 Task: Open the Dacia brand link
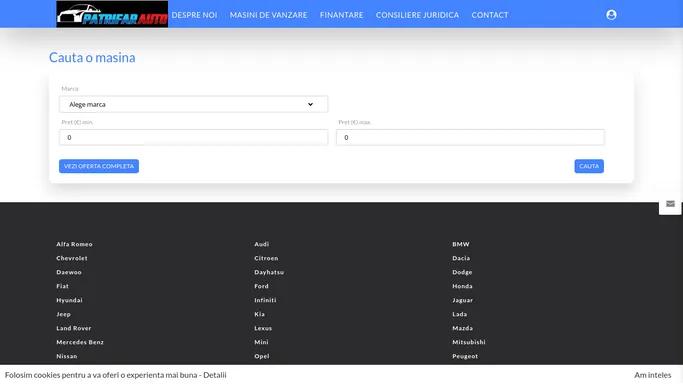[x=461, y=258]
